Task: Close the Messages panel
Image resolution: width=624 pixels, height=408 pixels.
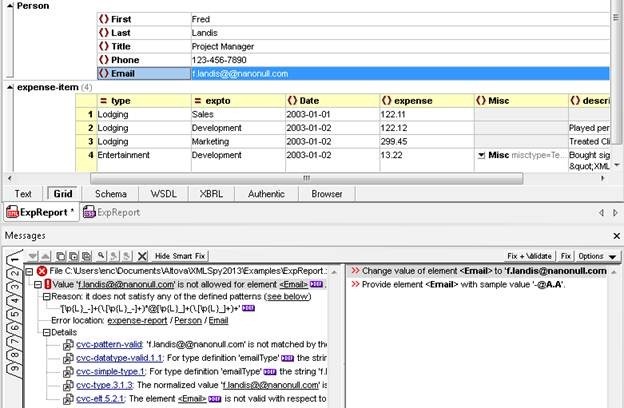Action: click(x=616, y=236)
